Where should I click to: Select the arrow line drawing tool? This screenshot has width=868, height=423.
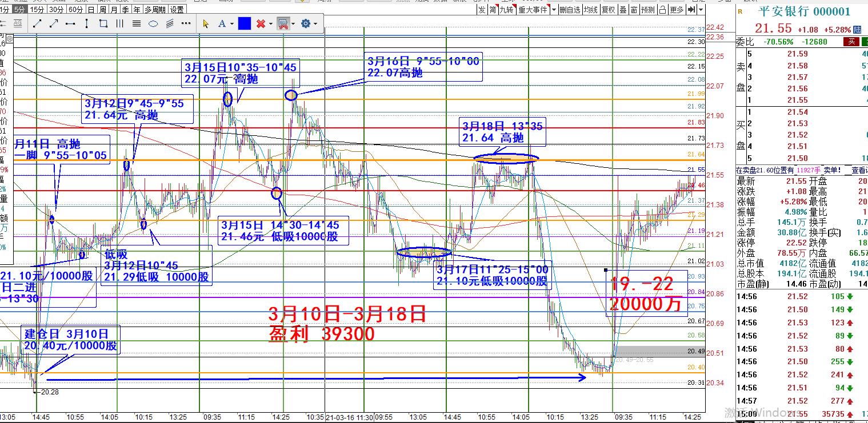coord(54,23)
